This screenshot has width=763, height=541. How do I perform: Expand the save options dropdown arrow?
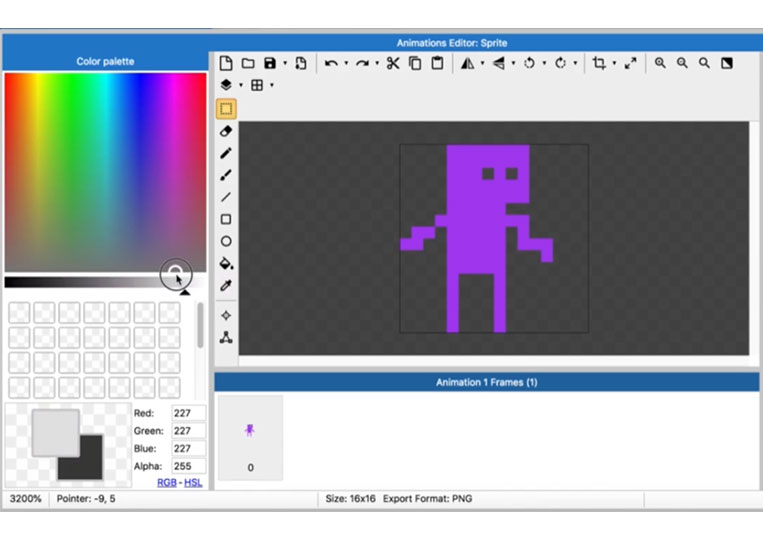click(x=285, y=63)
